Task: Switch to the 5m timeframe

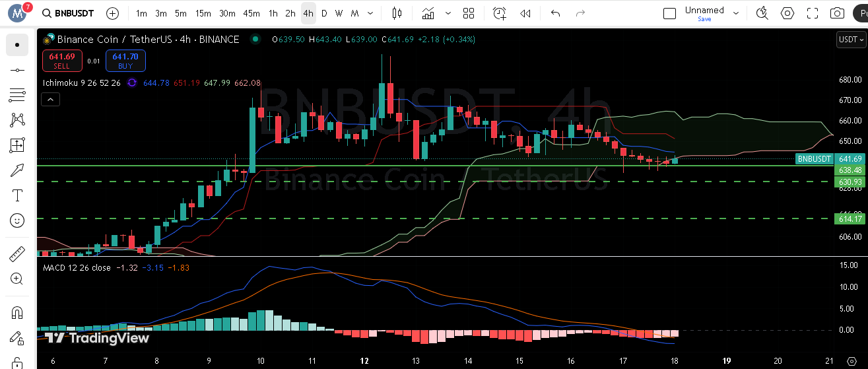Action: click(181, 13)
